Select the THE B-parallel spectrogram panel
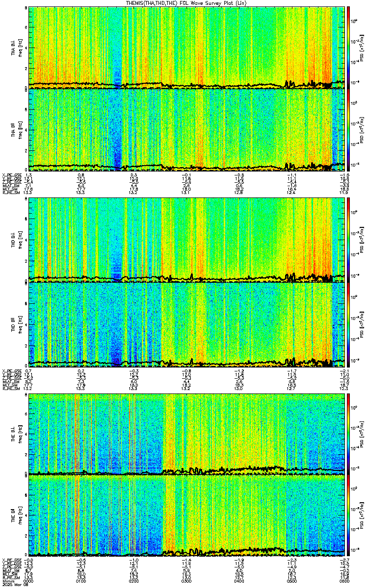Viewport: 368px width, 588px height. [x=187, y=515]
